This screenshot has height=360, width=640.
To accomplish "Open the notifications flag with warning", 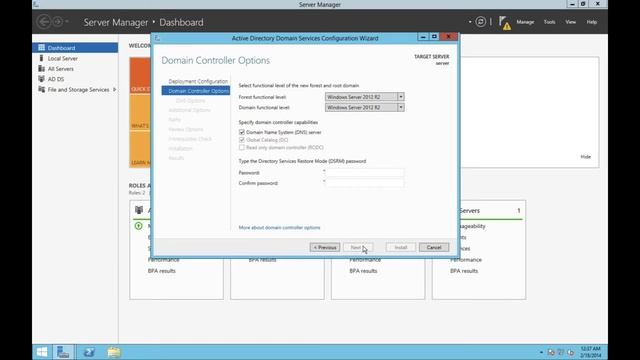I will pyautogui.click(x=504, y=22).
